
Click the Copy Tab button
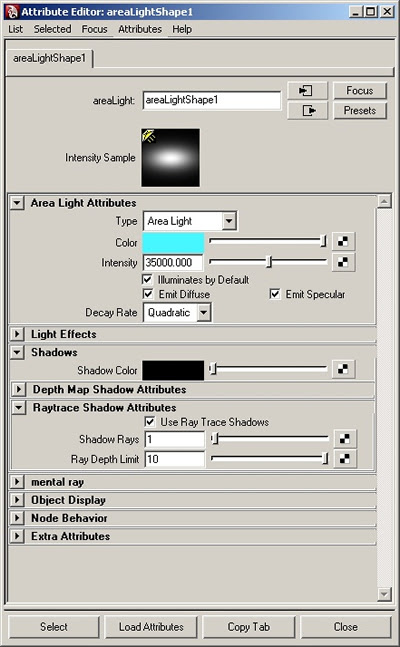click(249, 627)
